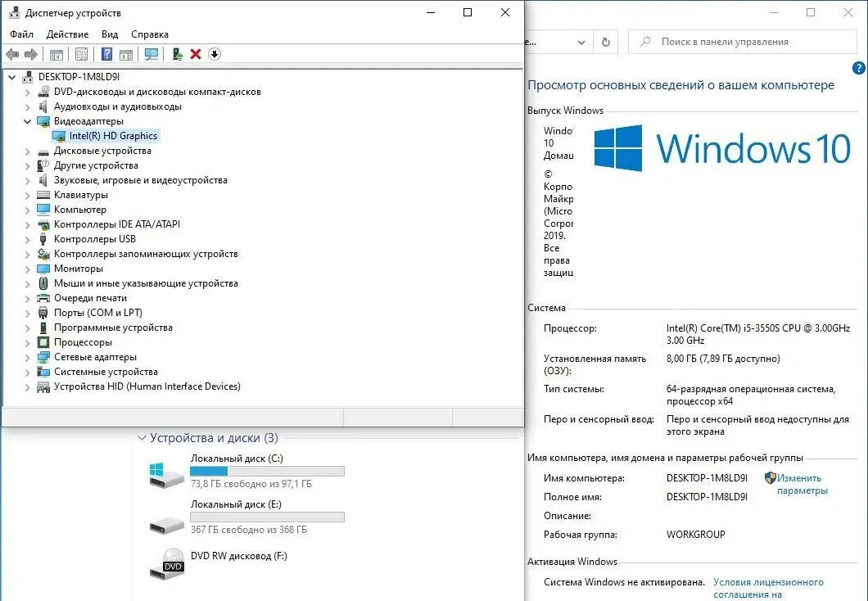868x601 pixels.
Task: Expand the Дисковые устройства node
Action: 28,151
